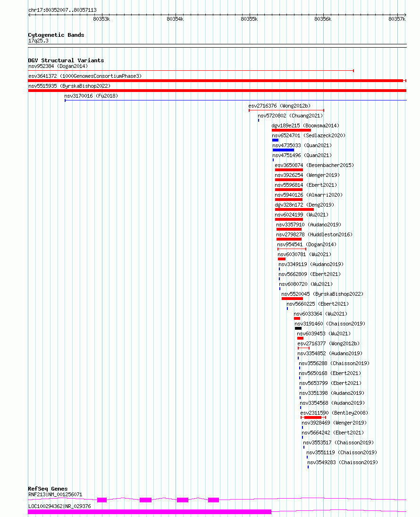Select the RefSeq Genes track title

click(48, 489)
